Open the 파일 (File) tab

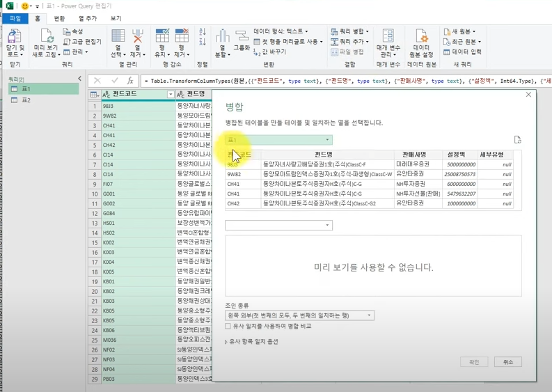tap(15, 18)
